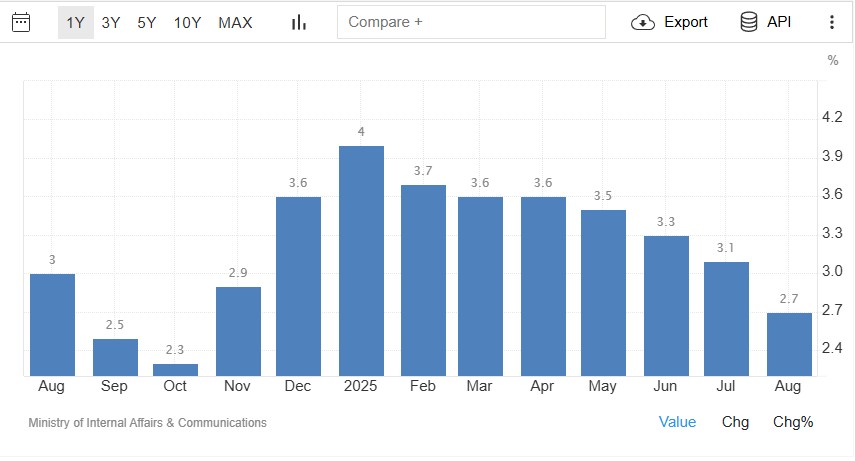Switch to the 10Y time range

187,22
